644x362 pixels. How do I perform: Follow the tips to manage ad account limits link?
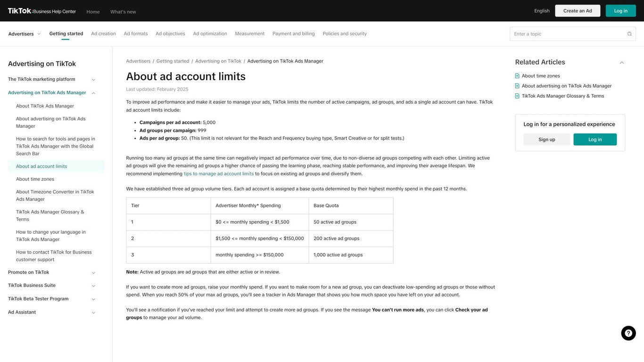pyautogui.click(x=219, y=174)
